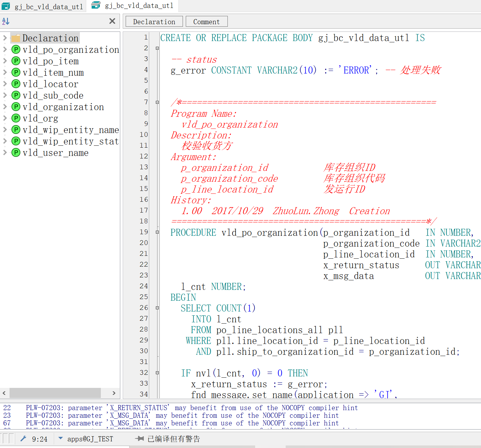Screen dimensions: 481x448
Task: Click the Comment button above editor
Action: click(206, 22)
